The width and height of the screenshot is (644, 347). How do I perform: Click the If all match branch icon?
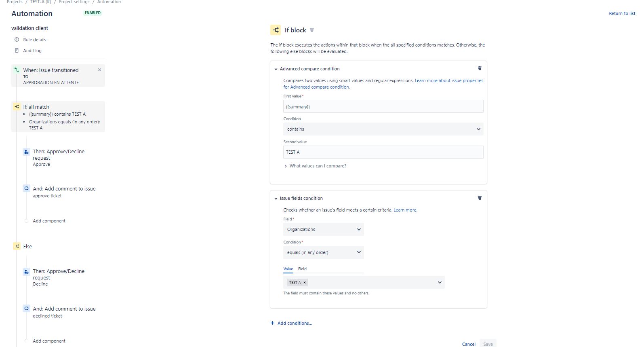click(x=17, y=107)
